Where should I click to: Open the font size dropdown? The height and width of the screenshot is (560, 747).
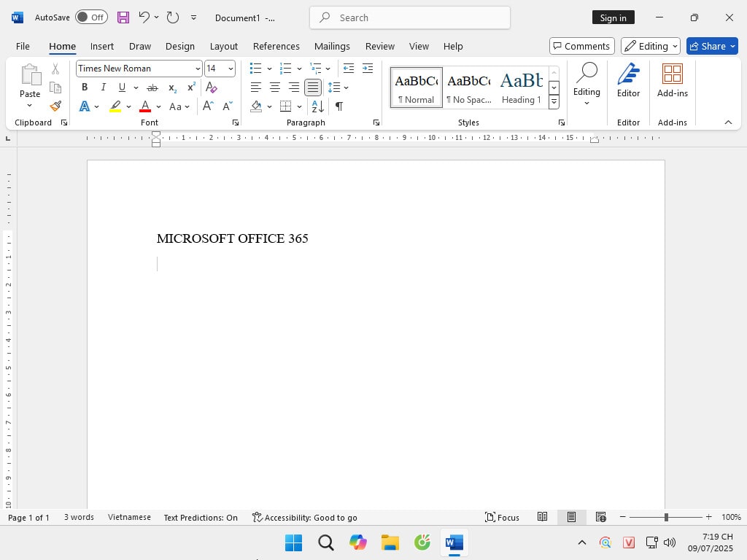231,69
